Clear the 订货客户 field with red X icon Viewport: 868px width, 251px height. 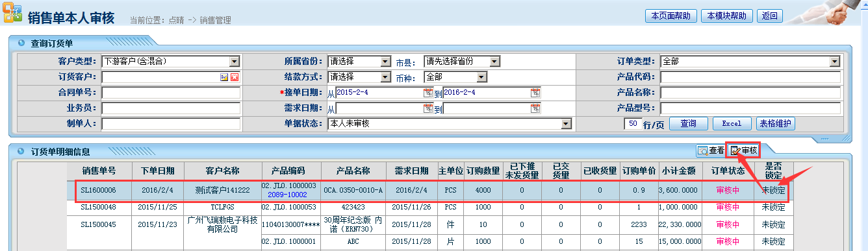click(x=235, y=77)
